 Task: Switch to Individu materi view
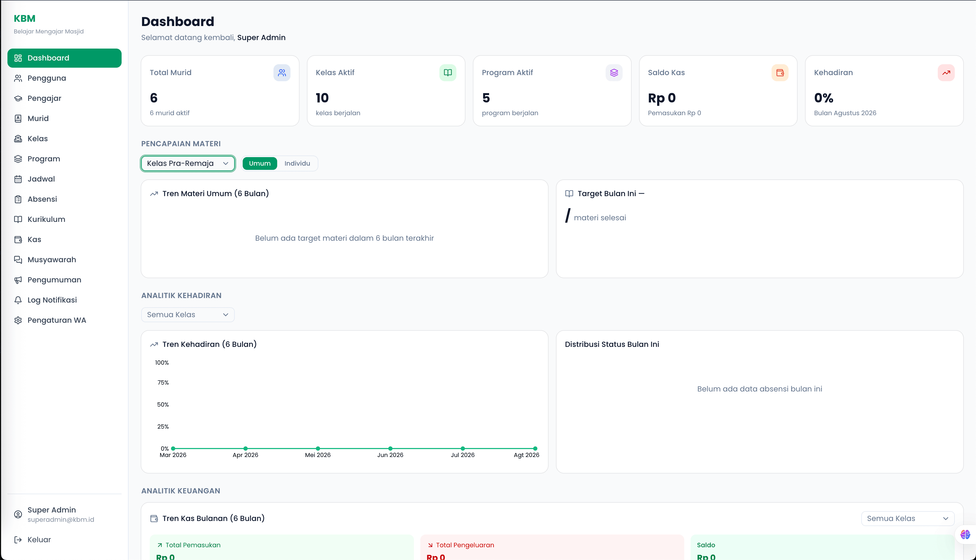tap(297, 163)
